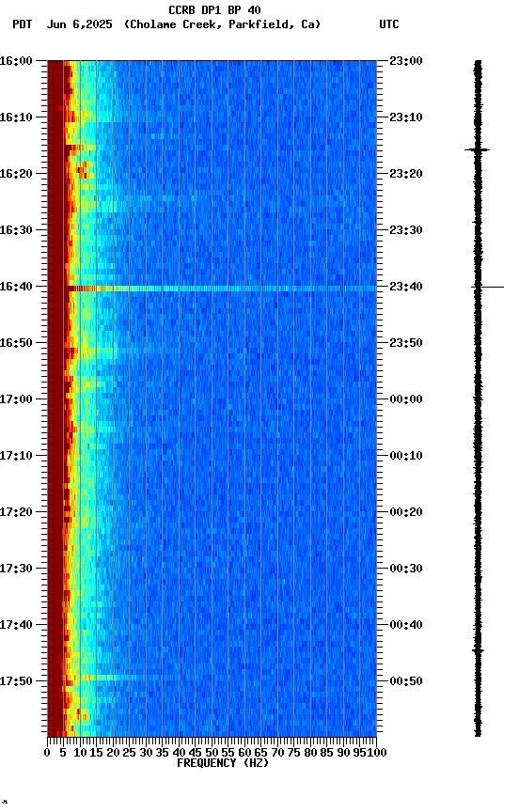
Task: Click the '17:40' PDT time label
Action: click(x=16, y=626)
